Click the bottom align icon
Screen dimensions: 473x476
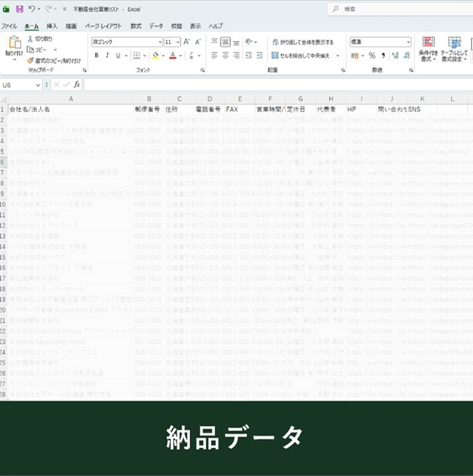(236, 42)
